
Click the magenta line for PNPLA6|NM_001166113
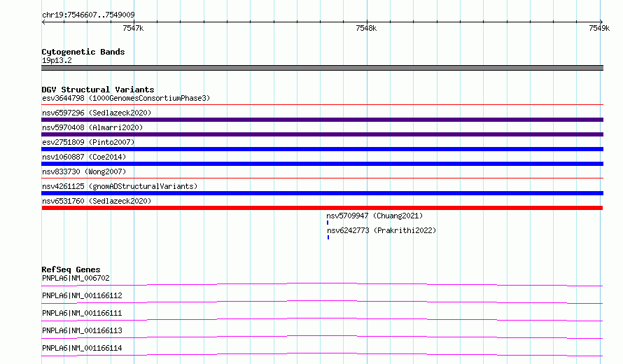[322, 337]
